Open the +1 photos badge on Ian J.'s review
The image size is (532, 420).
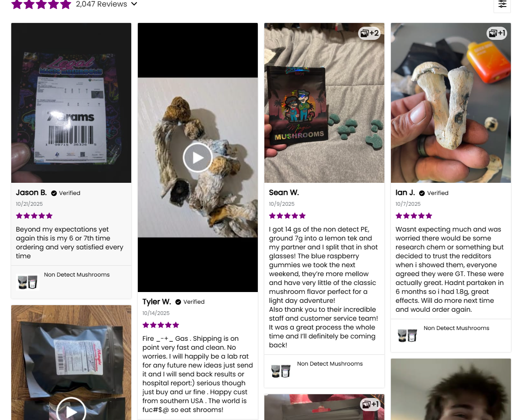click(x=497, y=33)
